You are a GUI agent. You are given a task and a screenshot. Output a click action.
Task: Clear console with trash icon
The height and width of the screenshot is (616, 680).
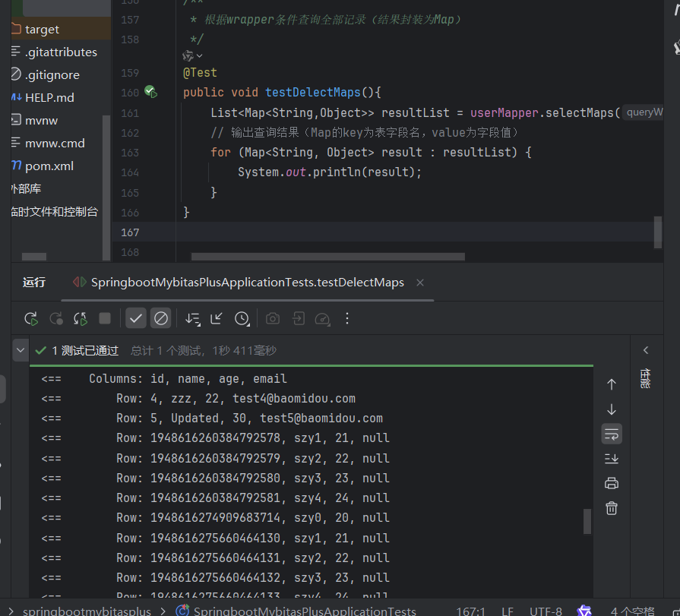click(x=612, y=508)
